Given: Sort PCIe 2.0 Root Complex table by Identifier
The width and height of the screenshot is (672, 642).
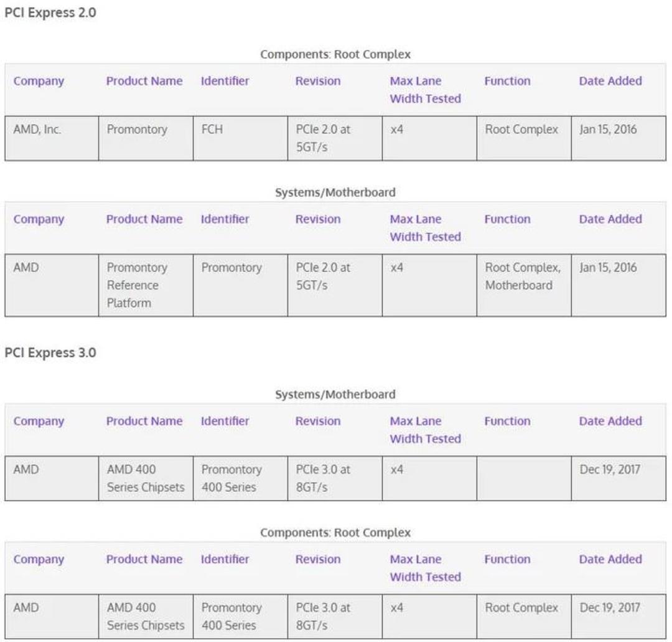Looking at the screenshot, I should [x=225, y=81].
